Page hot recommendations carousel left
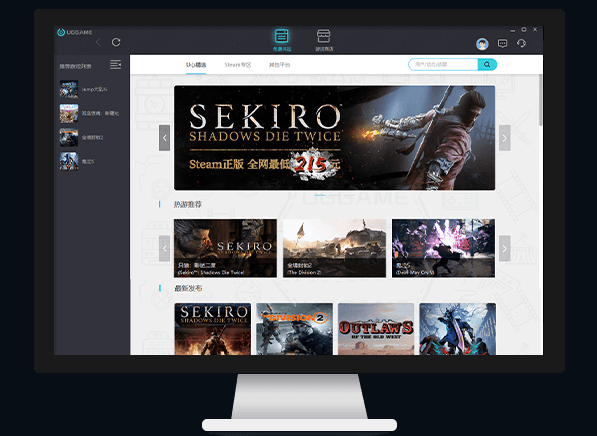Screen dimensions: 597x436 [164, 248]
